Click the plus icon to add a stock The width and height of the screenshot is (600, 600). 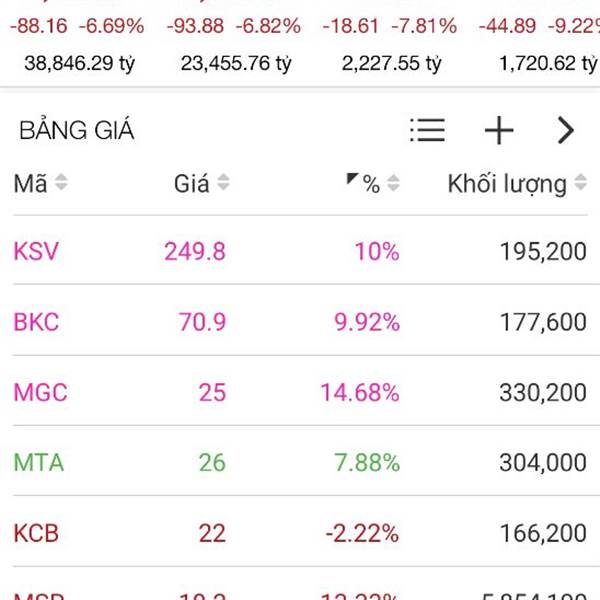[x=498, y=130]
